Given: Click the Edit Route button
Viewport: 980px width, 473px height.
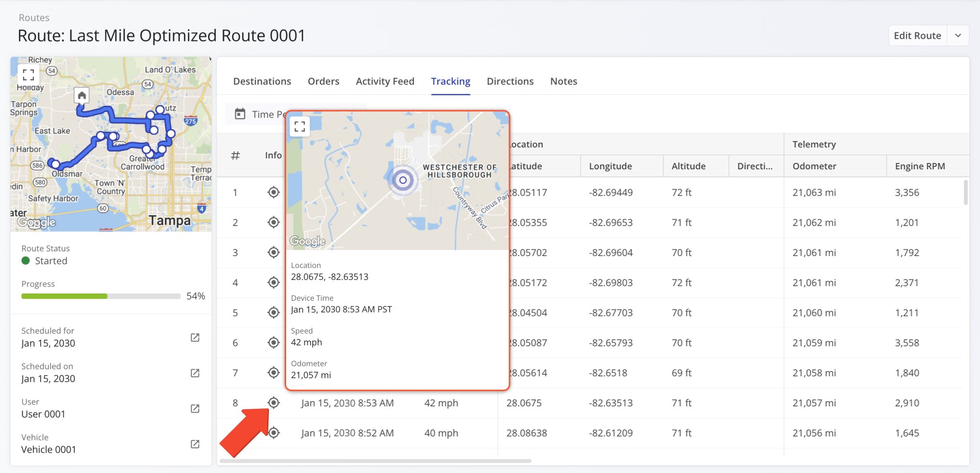Looking at the screenshot, I should click(x=917, y=36).
